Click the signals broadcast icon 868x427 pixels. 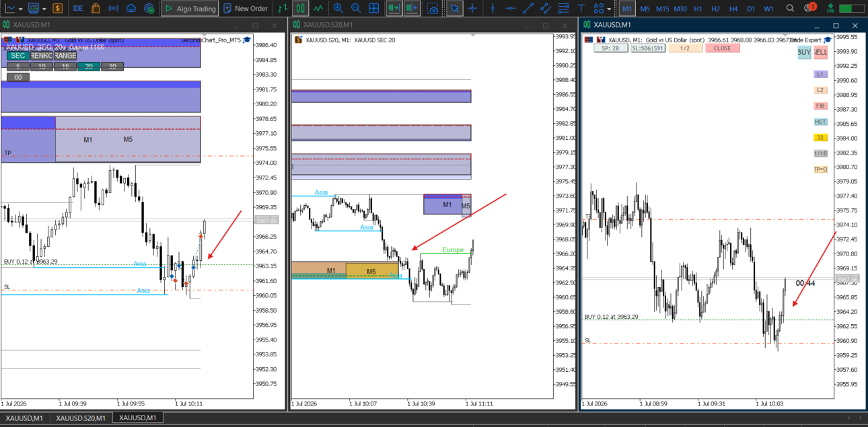pyautogui.click(x=113, y=9)
